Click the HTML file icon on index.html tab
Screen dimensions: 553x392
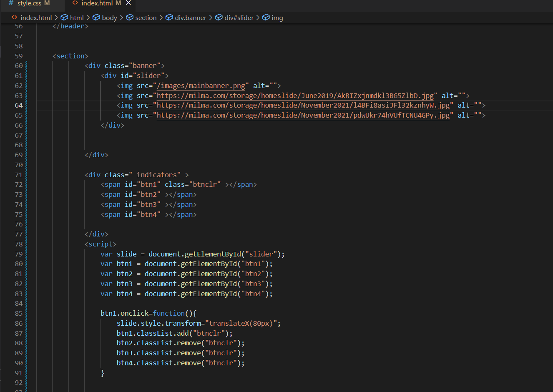pyautogui.click(x=75, y=3)
